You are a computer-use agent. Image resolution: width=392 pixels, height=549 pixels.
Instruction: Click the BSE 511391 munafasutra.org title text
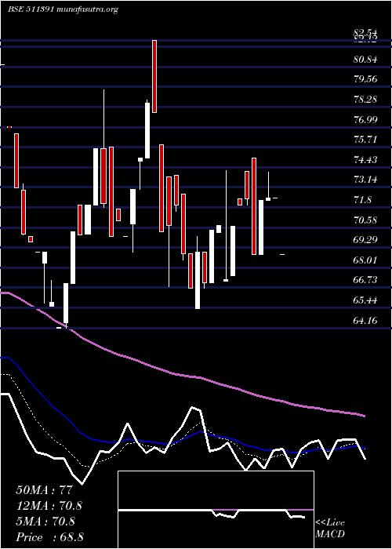point(63,9)
